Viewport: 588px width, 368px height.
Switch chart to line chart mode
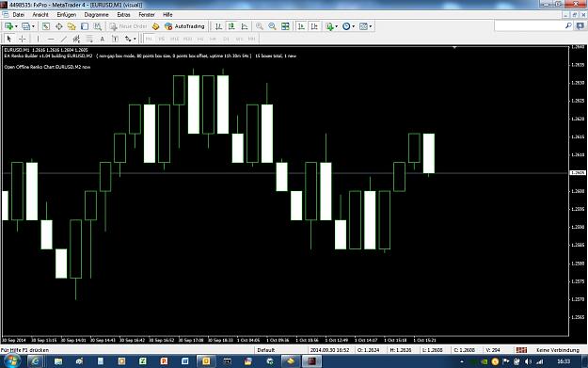[245, 26]
